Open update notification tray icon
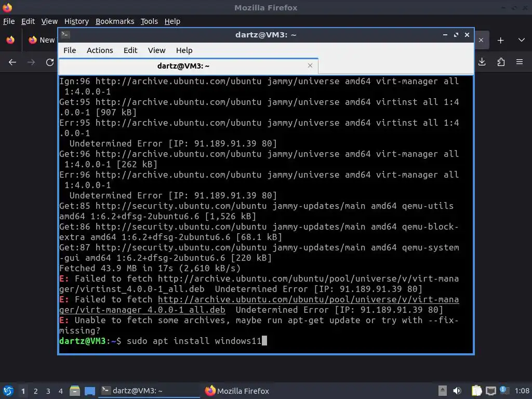Viewport: 532px width, 399px height. click(504, 390)
